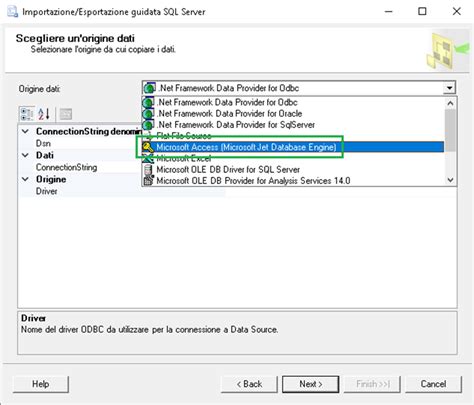Viewport: 474px width, 405px height.
Task: Click the Next button
Action: click(311, 384)
